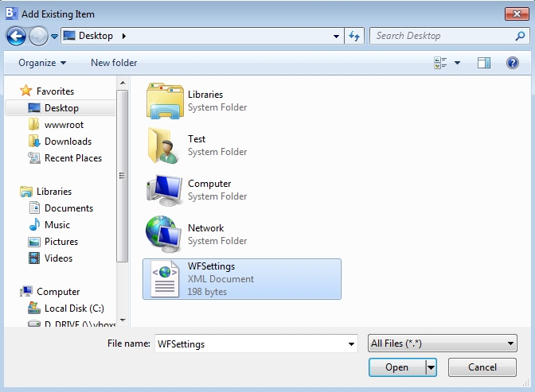Image resolution: width=535 pixels, height=392 pixels.
Task: Open the Network system folder icon
Action: [x=165, y=234]
